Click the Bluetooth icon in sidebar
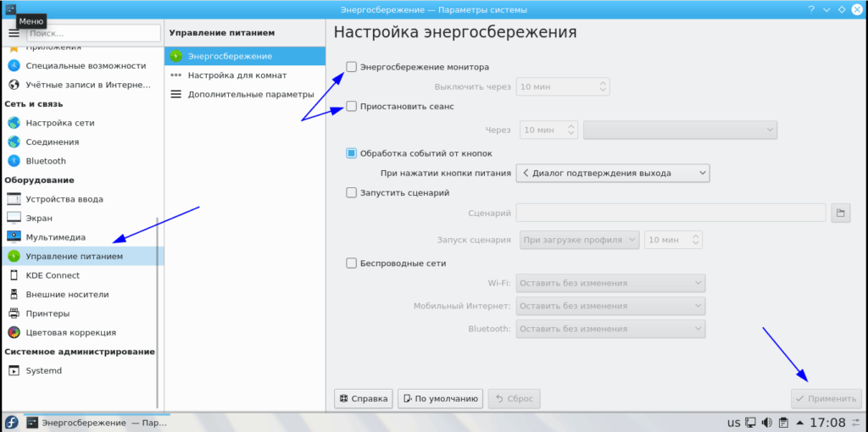Screen dimensions: 868x432 (x=14, y=161)
